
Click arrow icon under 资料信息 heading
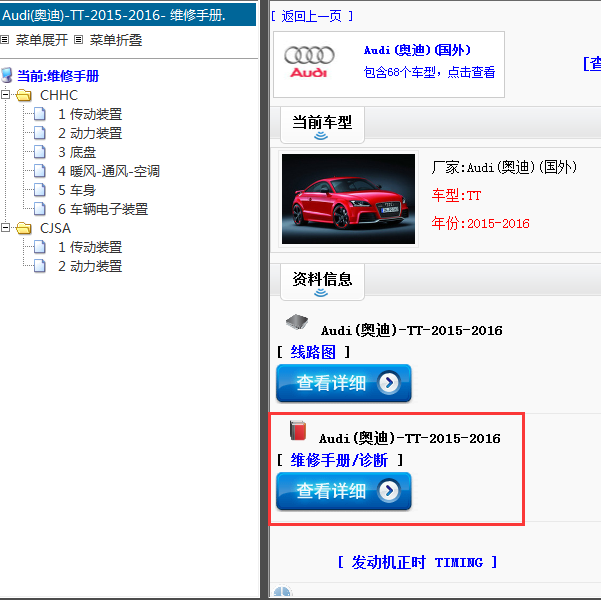321,293
